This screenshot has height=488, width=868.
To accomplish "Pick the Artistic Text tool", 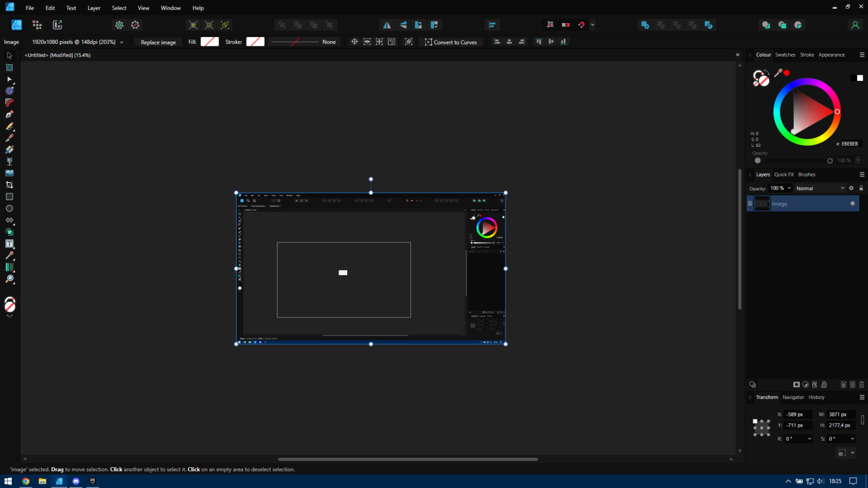I will (x=9, y=244).
